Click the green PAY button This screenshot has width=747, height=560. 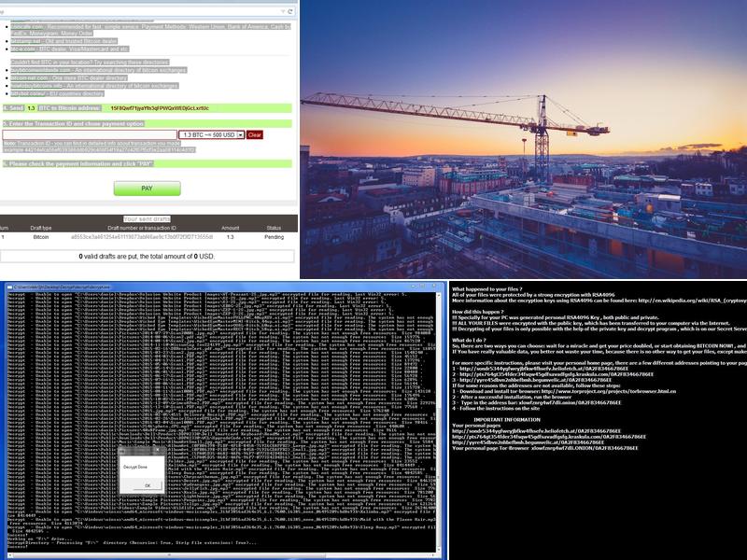pos(147,189)
